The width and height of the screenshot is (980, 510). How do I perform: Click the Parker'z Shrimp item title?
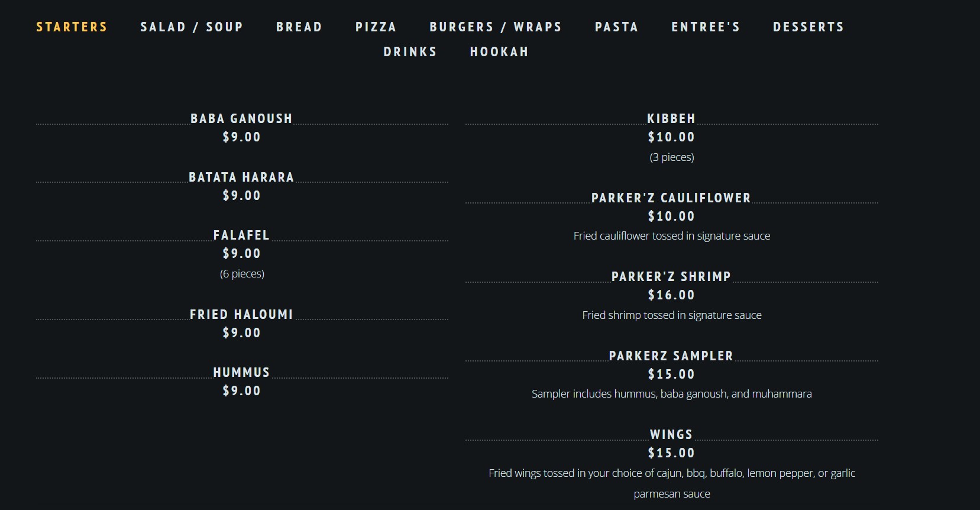point(671,277)
